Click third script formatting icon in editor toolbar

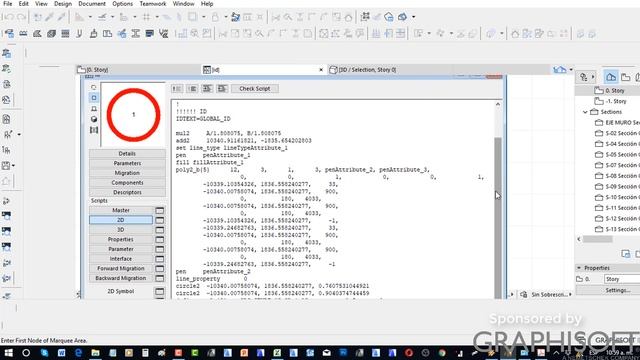click(x=207, y=89)
